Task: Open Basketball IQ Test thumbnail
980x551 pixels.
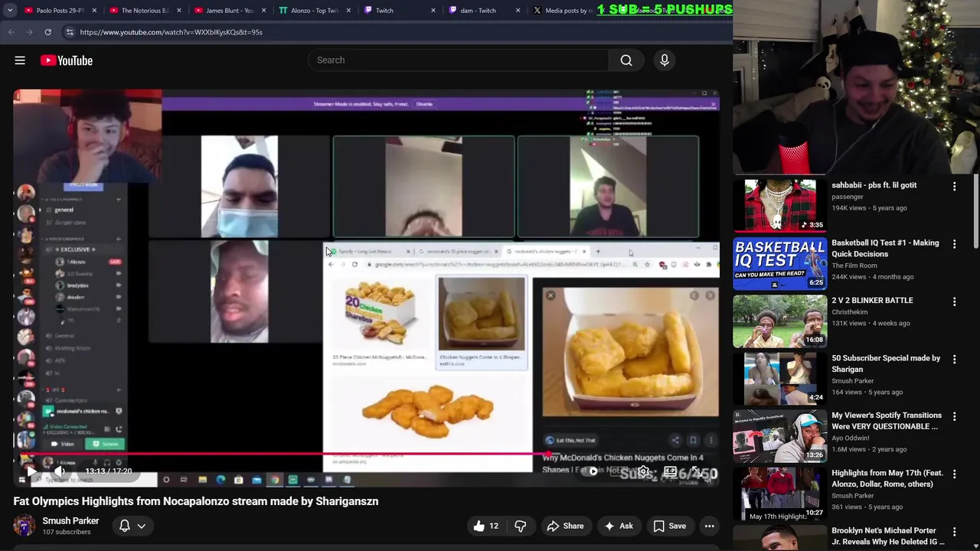Action: pos(780,263)
